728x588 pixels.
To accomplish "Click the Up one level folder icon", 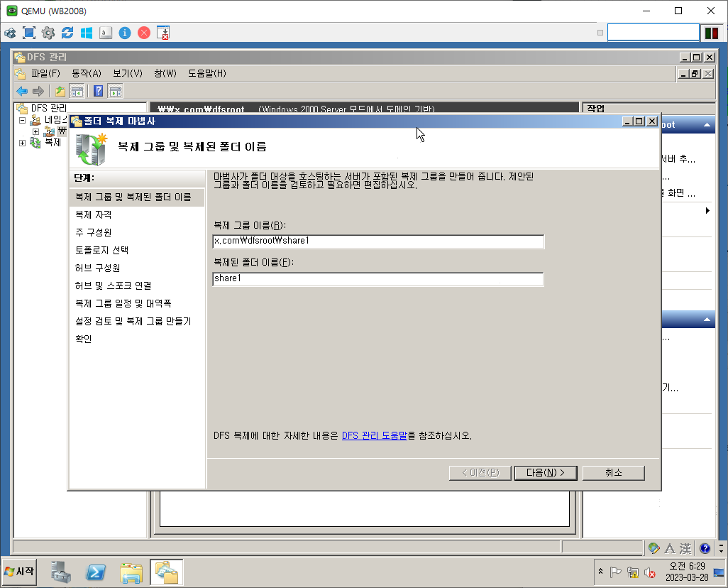I will tap(60, 91).
